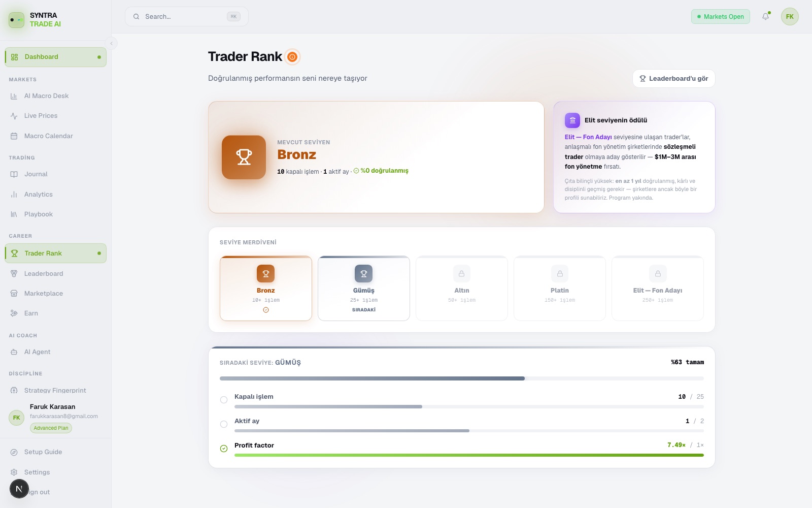The width and height of the screenshot is (812, 508).
Task: Select the Platin tier card
Action: pos(560,289)
